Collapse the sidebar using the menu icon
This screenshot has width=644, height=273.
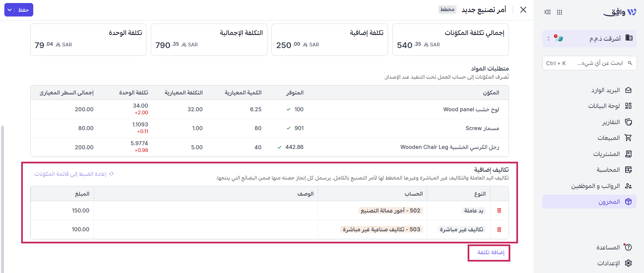point(548,12)
